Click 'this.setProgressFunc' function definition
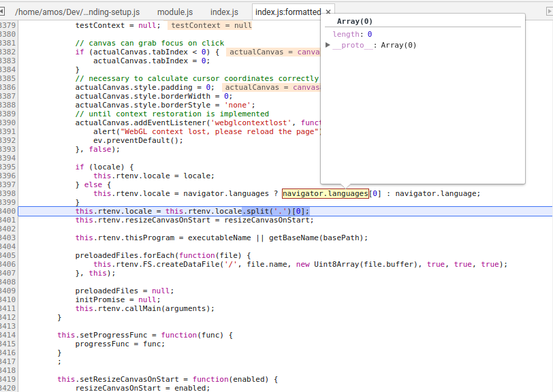The height and width of the screenshot is (392, 553). 144,336
